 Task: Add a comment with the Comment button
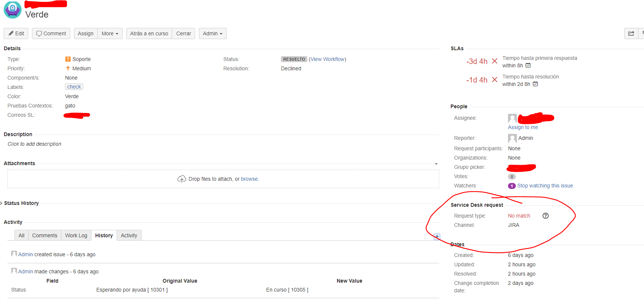51,33
